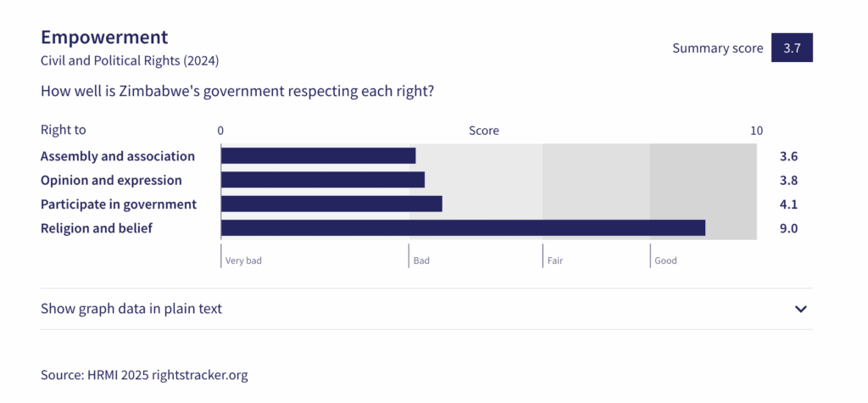Click the 'Good' scale label
Screen dimensions: 868x403
pyautogui.click(x=665, y=260)
